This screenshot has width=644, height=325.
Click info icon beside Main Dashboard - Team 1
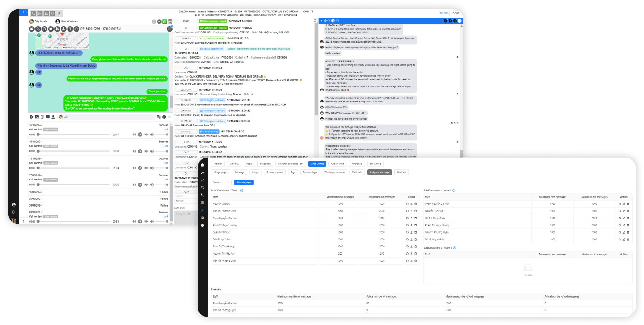point(241,191)
